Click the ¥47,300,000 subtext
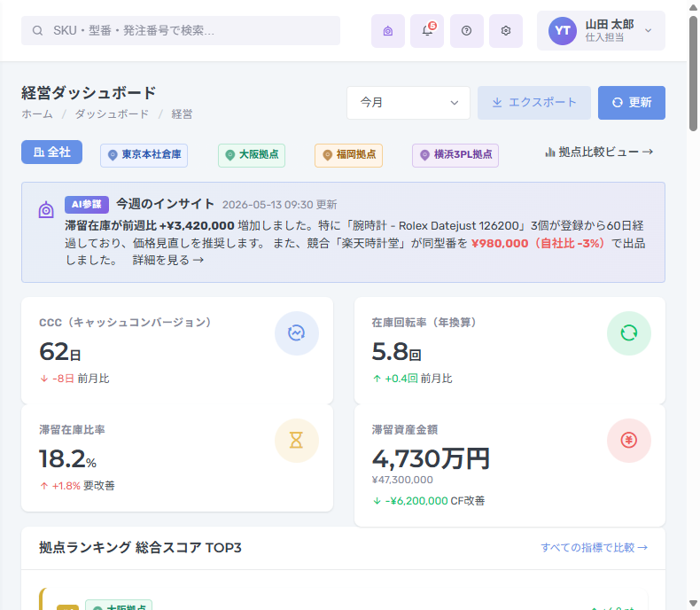 pyautogui.click(x=402, y=480)
